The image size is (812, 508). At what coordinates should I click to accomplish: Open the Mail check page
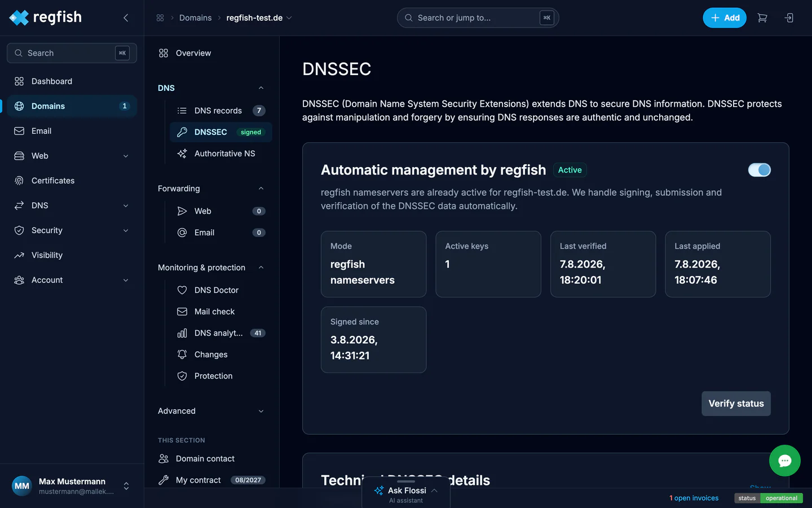[221, 312]
